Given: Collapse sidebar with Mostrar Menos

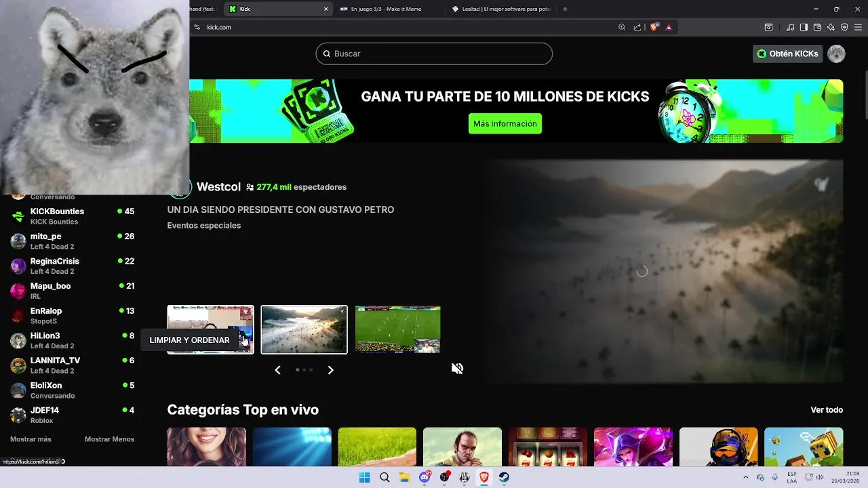Looking at the screenshot, I should 109,439.
